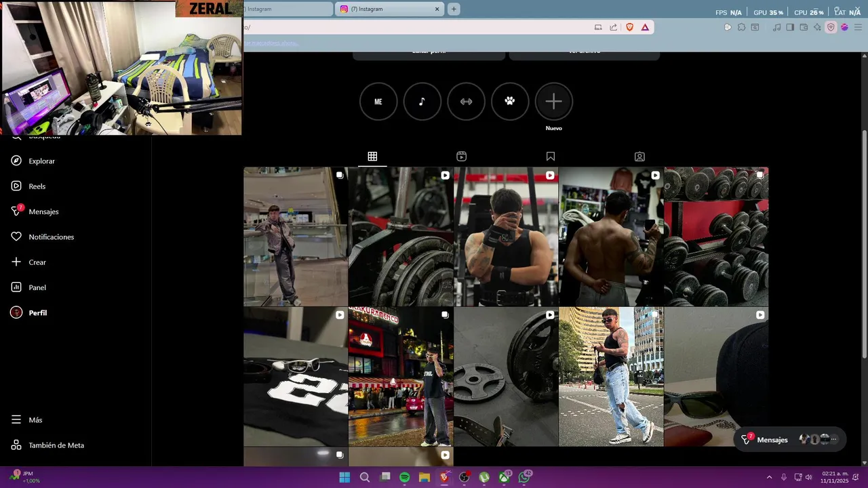This screenshot has width=868, height=488.
Task: Open the paw print story highlight
Action: pyautogui.click(x=510, y=102)
